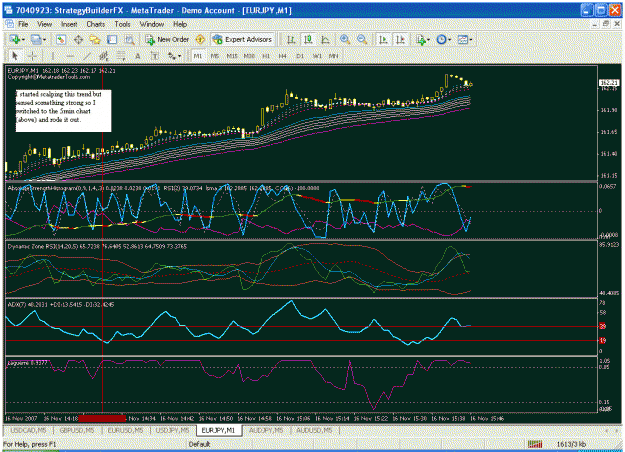Screen dimensions: 625x452
Task: Select the D1 timeframe button
Action: [x=300, y=56]
